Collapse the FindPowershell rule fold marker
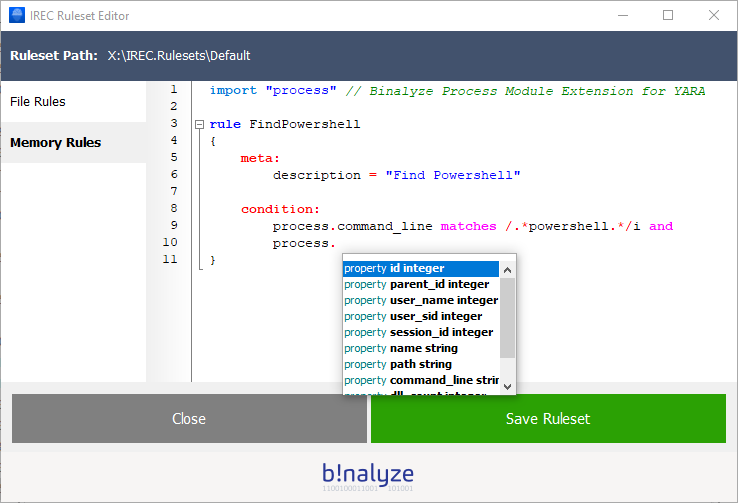The height and width of the screenshot is (503, 738). pos(200,125)
